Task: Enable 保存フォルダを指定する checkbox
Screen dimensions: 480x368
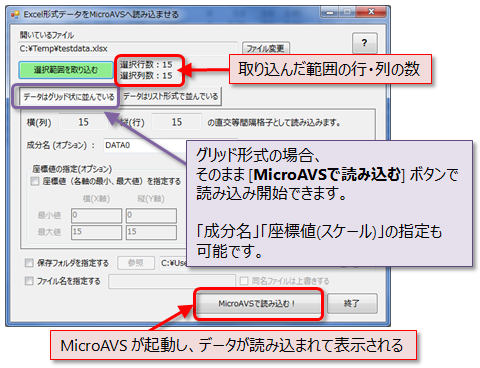Action: click(29, 263)
